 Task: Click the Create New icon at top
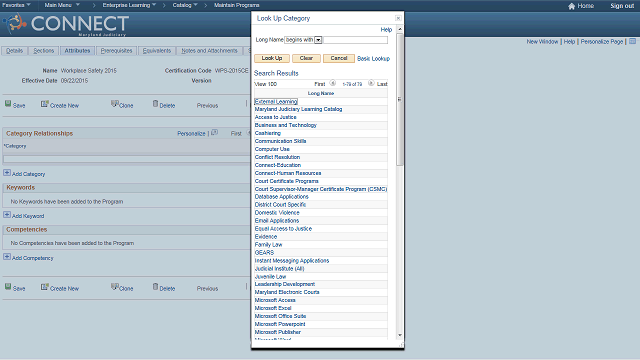click(44, 104)
